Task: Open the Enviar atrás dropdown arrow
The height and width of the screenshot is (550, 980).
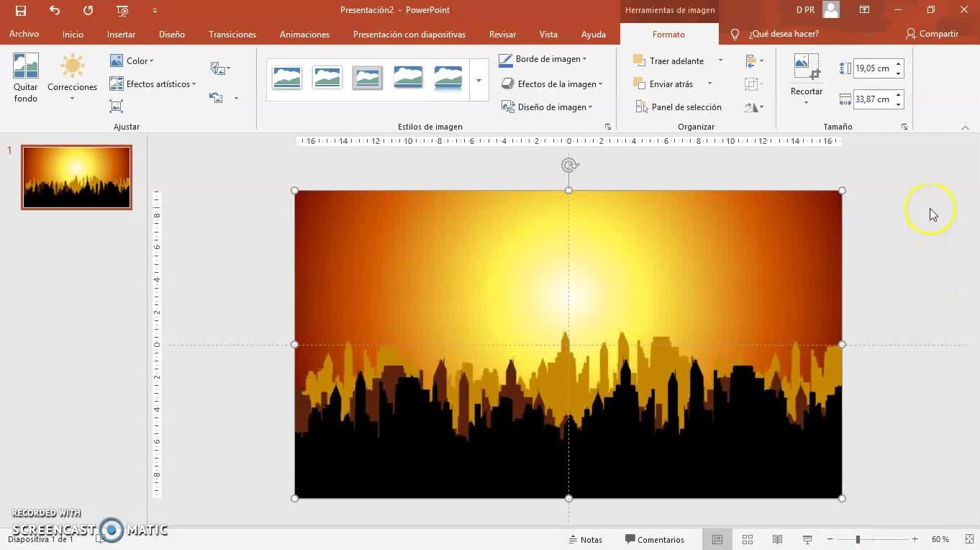Action: (709, 84)
